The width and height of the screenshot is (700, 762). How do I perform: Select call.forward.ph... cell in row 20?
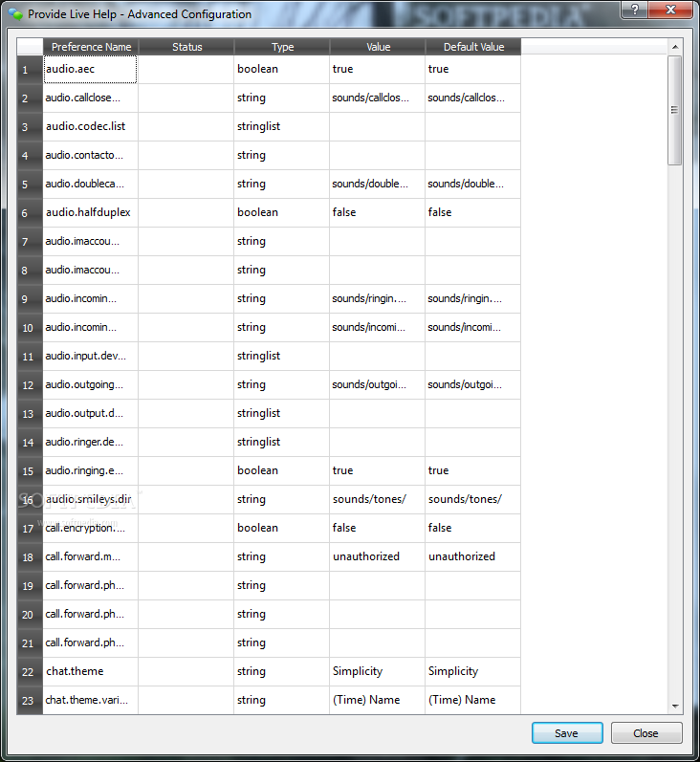(x=91, y=614)
